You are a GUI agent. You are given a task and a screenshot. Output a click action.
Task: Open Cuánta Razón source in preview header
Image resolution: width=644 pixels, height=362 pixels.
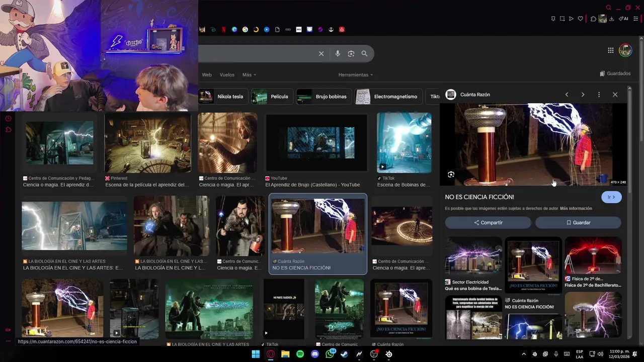click(468, 95)
